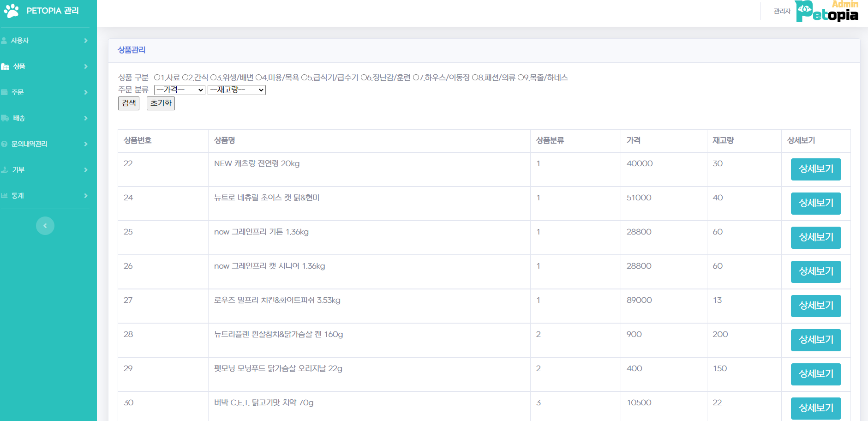Open the 문의내역관리 inquiry icon

click(x=5, y=144)
